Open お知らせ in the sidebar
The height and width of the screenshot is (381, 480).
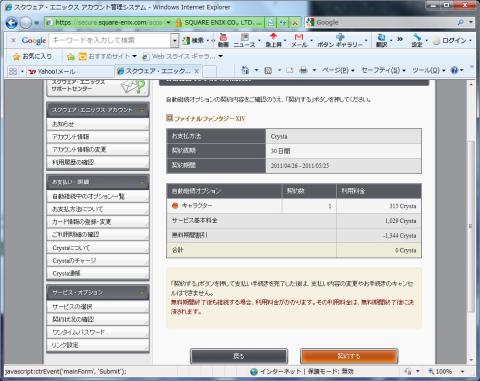pyautogui.click(x=98, y=124)
